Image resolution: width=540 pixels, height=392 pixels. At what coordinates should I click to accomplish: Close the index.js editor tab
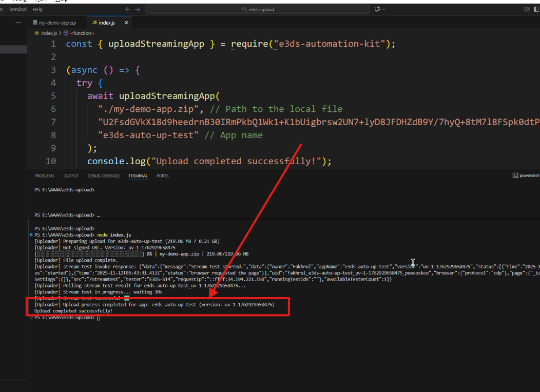(126, 23)
